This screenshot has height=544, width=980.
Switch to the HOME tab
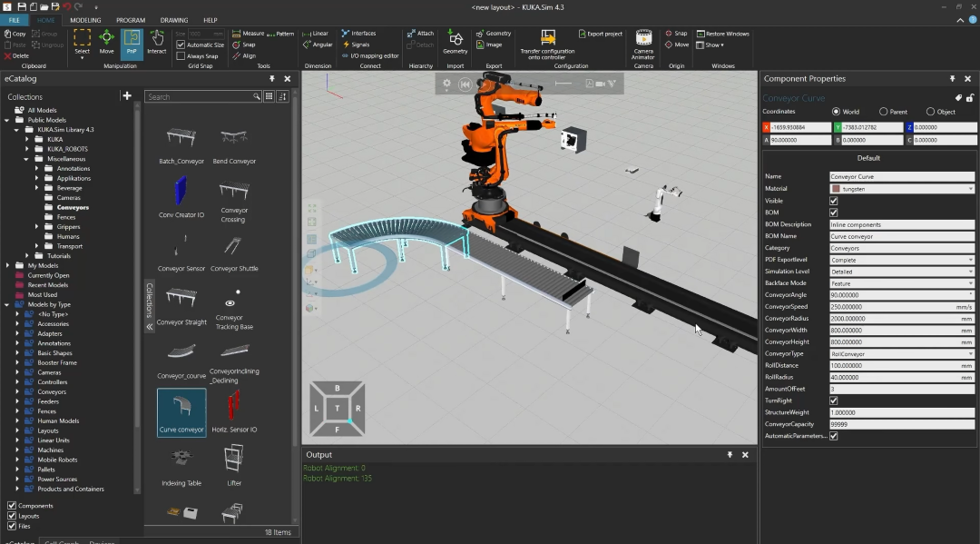[x=45, y=20]
